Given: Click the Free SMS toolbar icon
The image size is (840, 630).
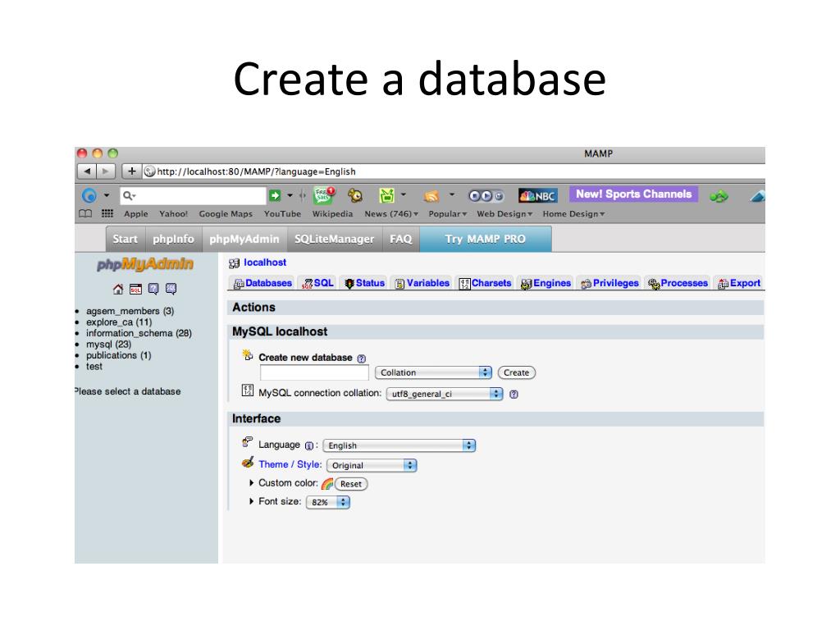Looking at the screenshot, I should tap(323, 195).
